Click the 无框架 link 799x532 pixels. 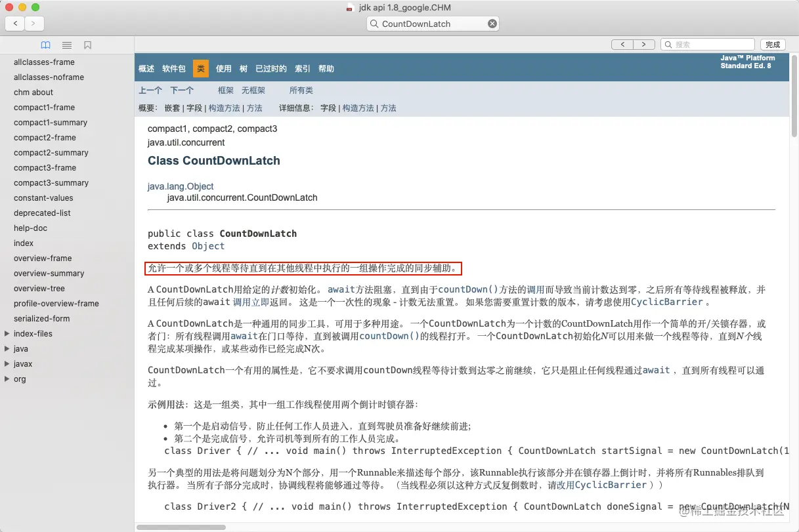coord(253,91)
